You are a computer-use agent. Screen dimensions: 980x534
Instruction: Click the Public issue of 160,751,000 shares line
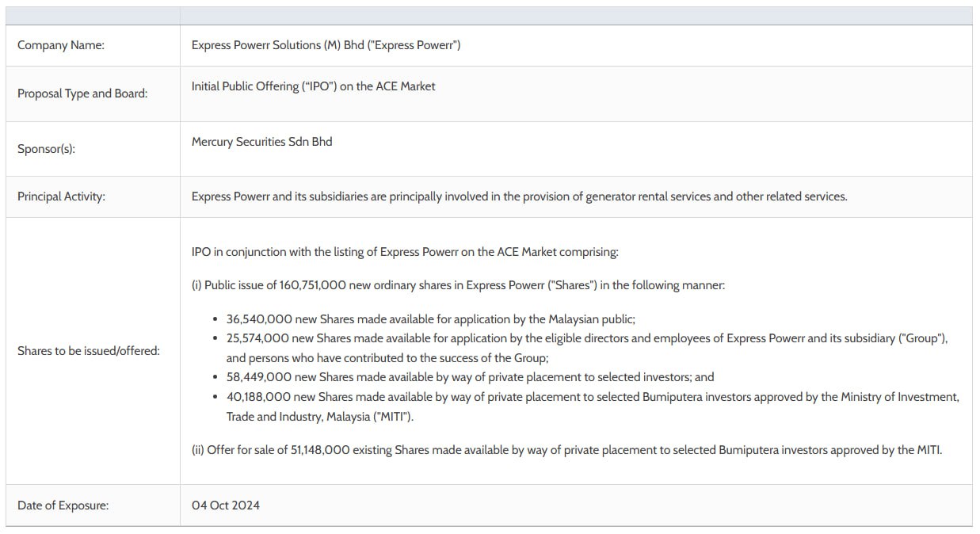pos(458,285)
